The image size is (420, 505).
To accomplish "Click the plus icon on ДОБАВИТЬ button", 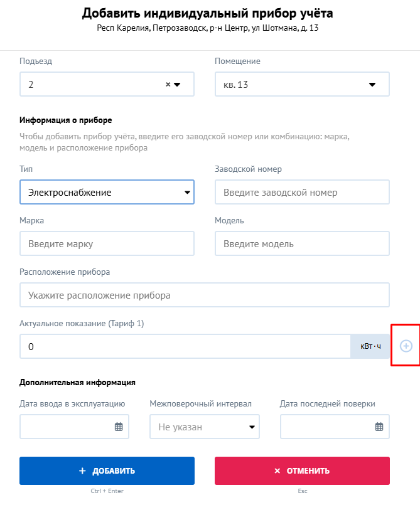I will 82,471.
